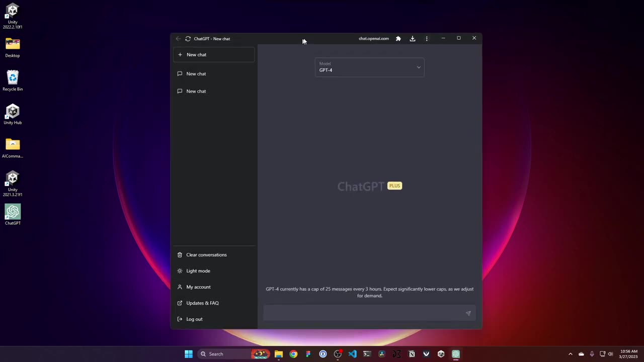Select the ChatGPT desktop shortcut

click(x=13, y=215)
